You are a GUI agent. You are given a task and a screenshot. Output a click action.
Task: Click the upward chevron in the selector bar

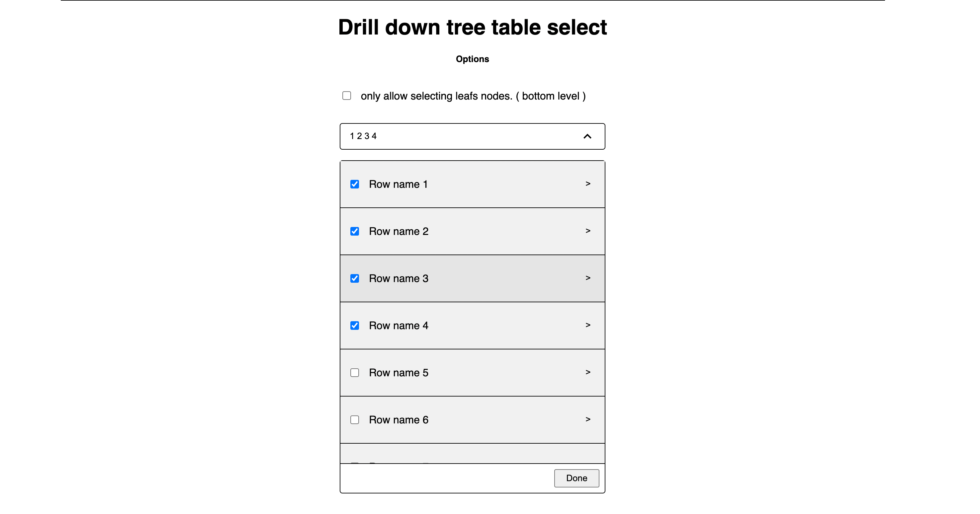[587, 136]
